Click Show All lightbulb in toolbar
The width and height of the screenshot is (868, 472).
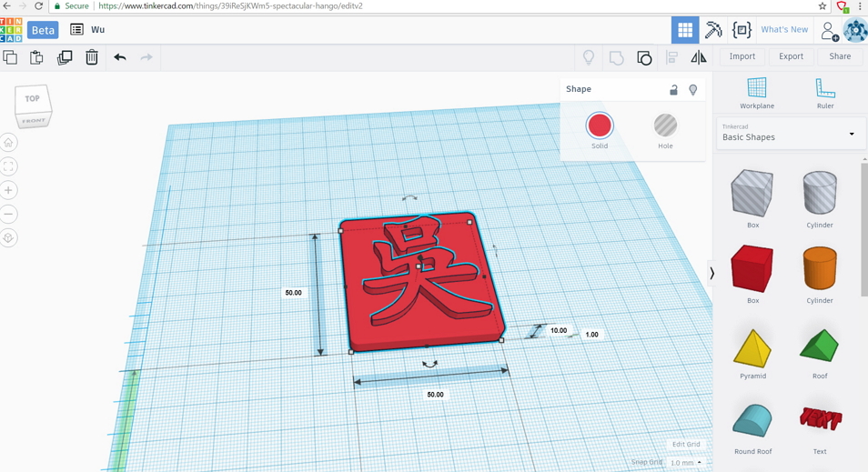[x=589, y=57]
